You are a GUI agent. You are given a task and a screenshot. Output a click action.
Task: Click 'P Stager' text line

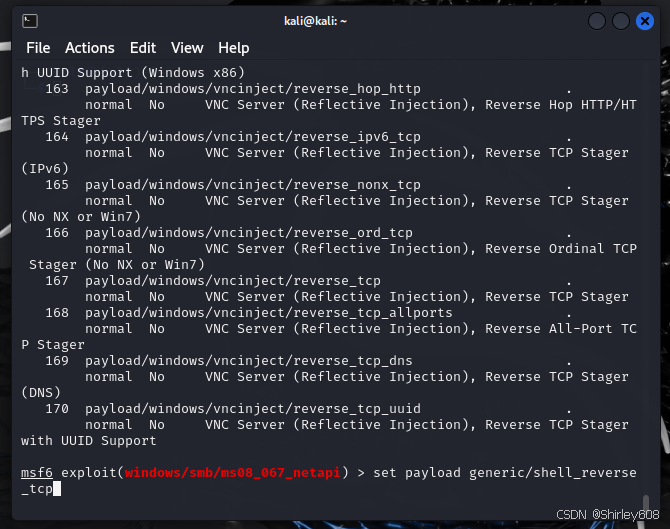53,345
